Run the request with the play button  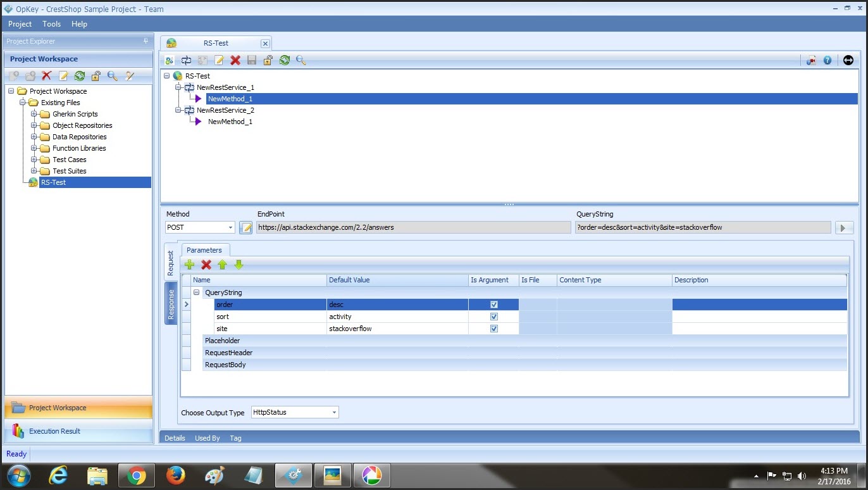[x=845, y=227]
